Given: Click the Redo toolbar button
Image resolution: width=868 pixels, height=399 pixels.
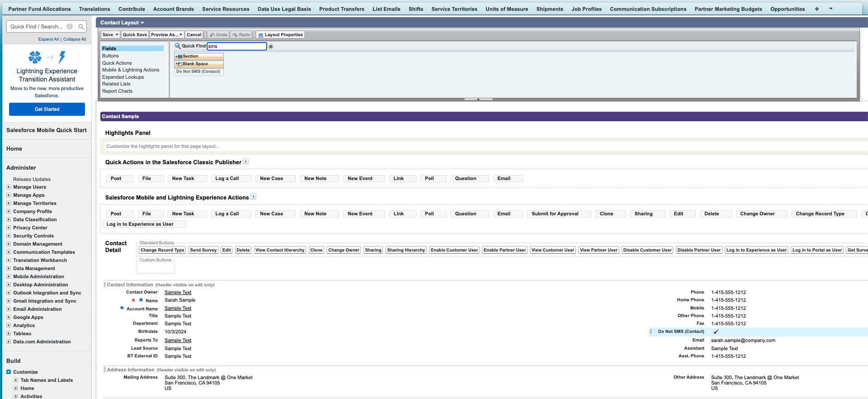Looking at the screenshot, I should tap(241, 35).
